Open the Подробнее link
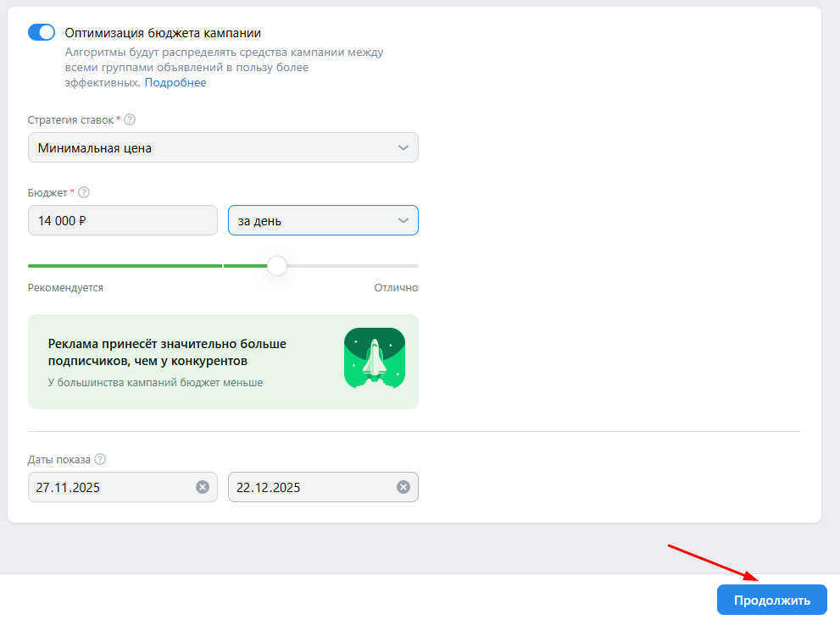This screenshot has width=840, height=620. point(175,83)
